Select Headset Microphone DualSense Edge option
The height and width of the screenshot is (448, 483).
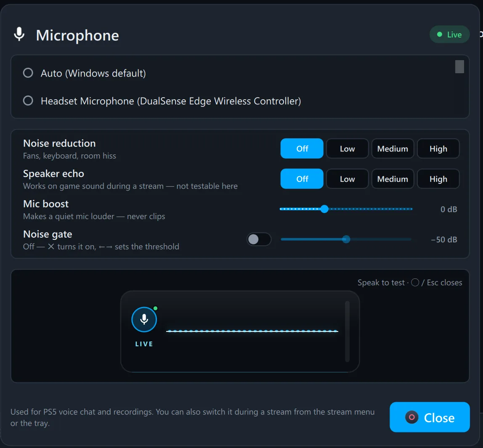(x=162, y=101)
